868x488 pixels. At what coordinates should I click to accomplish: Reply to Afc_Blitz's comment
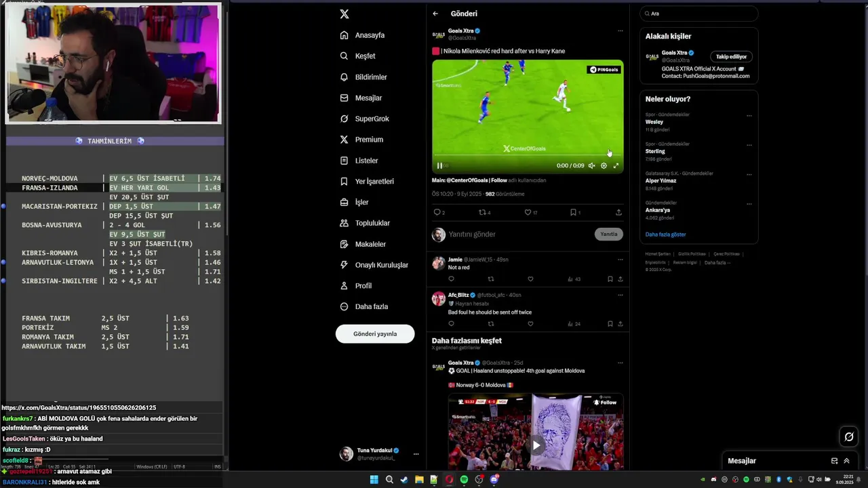click(x=451, y=324)
